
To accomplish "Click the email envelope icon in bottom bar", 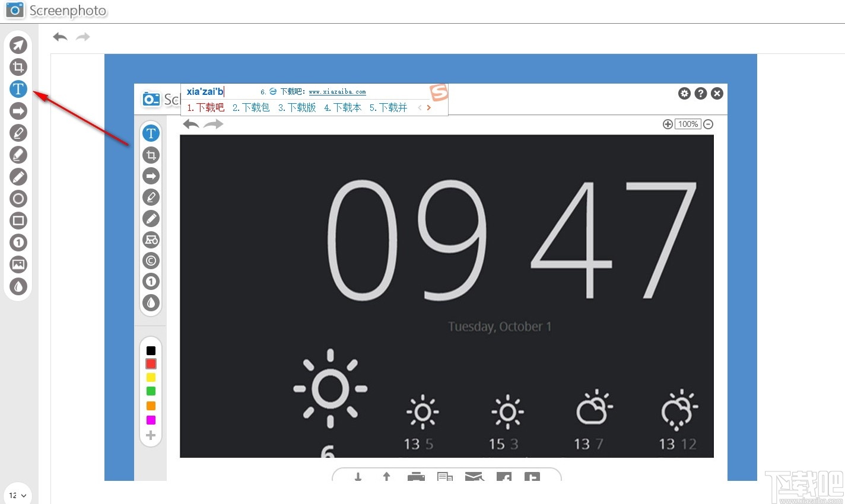I will click(474, 476).
